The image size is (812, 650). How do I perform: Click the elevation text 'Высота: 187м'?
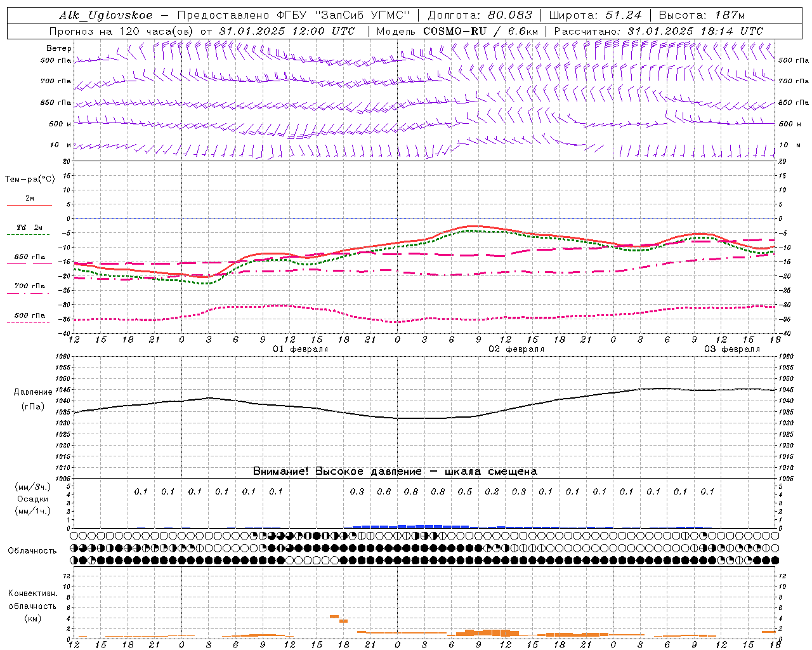point(702,15)
